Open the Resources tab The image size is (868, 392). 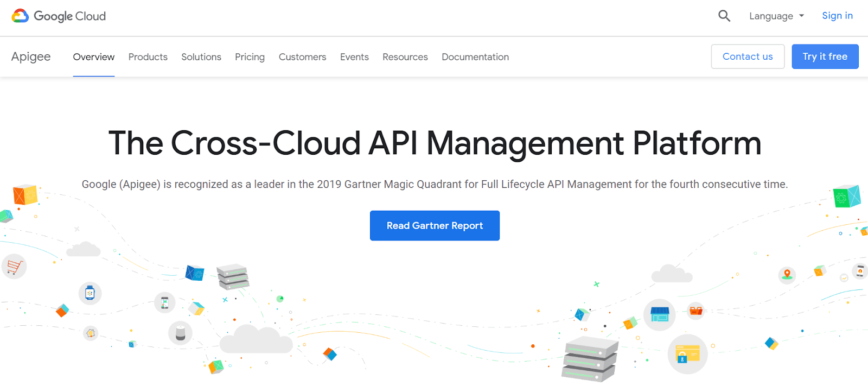[x=405, y=57]
